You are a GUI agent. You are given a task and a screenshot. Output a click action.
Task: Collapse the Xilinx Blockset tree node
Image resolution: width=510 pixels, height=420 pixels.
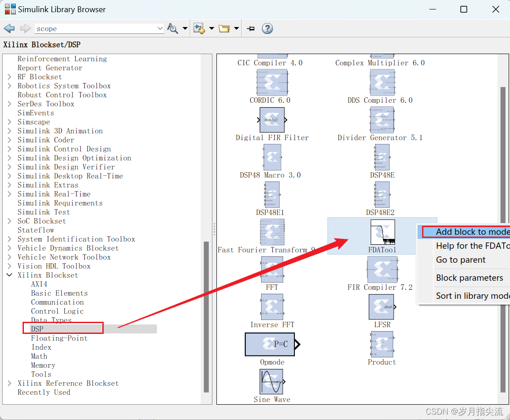(x=9, y=275)
